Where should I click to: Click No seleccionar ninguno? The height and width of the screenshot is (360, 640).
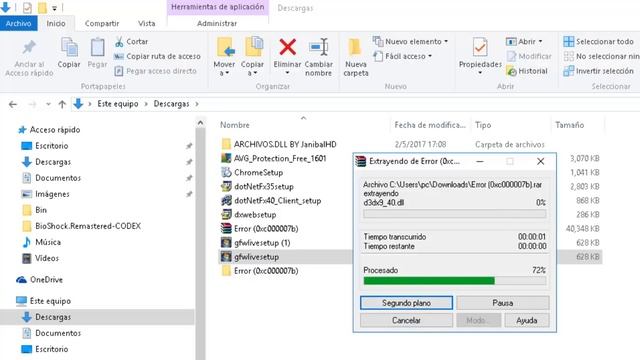(602, 56)
